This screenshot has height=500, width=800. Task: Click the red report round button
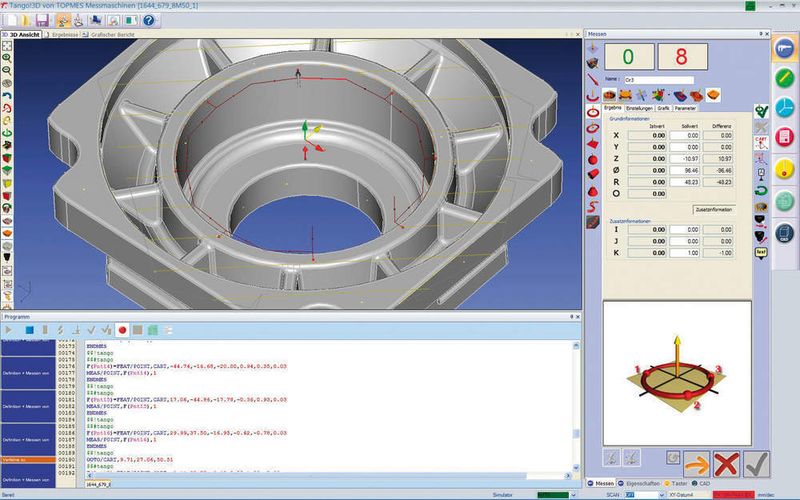tap(784, 138)
